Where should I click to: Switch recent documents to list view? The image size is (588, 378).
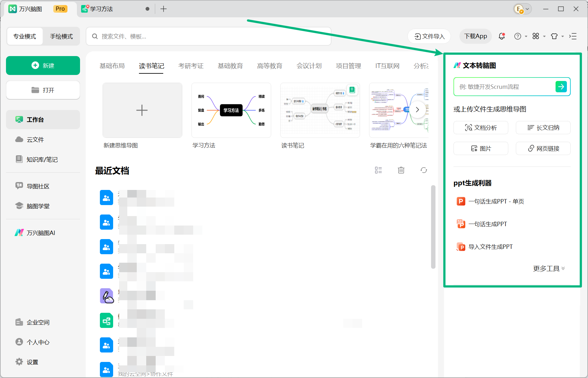tap(378, 170)
